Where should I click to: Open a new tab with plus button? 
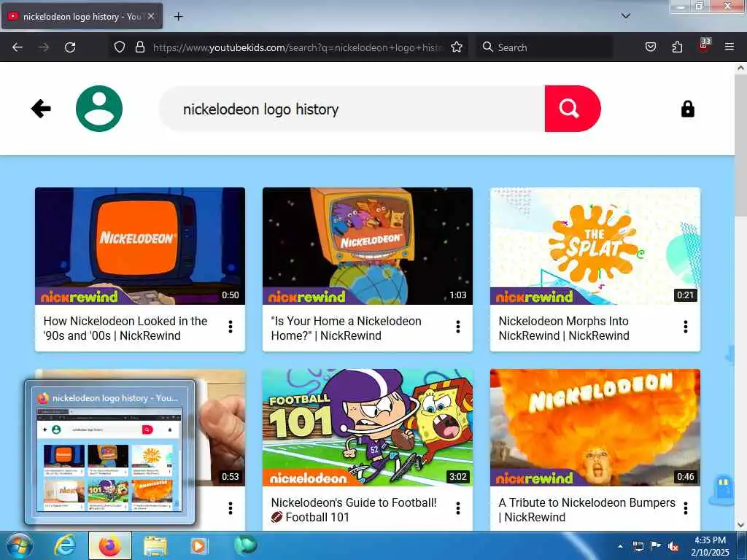(178, 17)
